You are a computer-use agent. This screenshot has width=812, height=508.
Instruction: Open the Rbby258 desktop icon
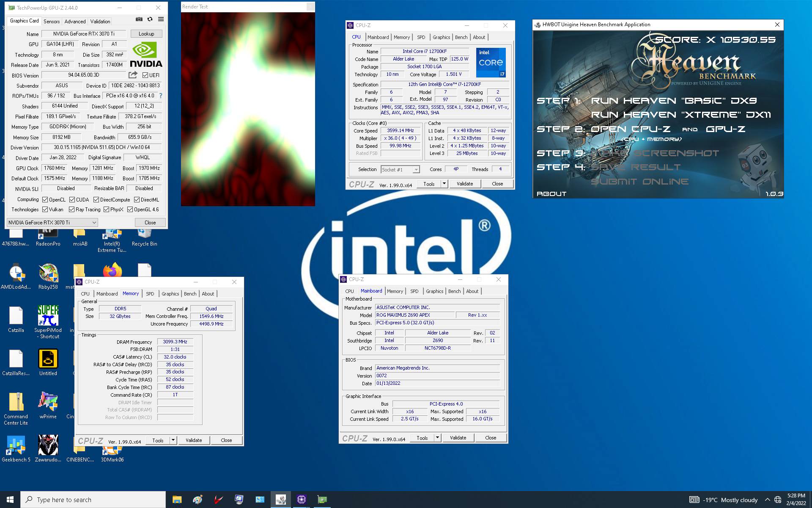[48, 277]
